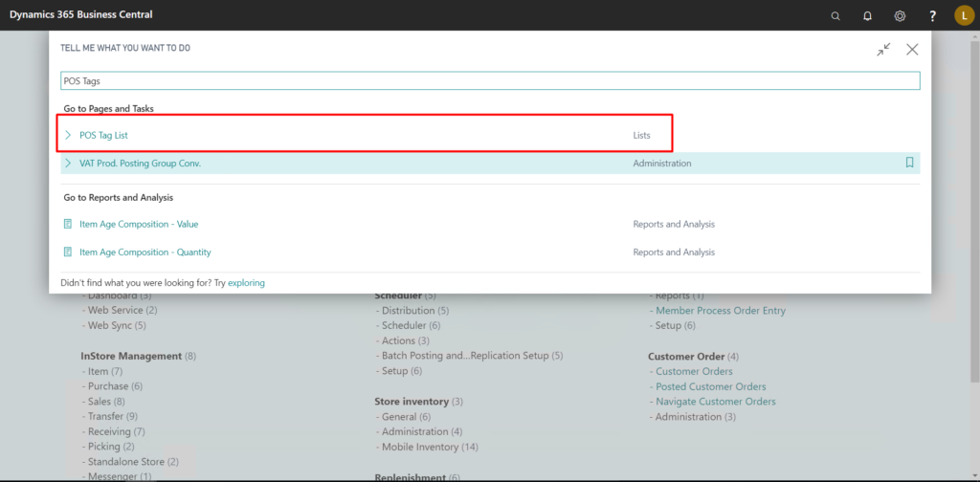Open the notifications bell icon
980x482 pixels.
pos(867,15)
